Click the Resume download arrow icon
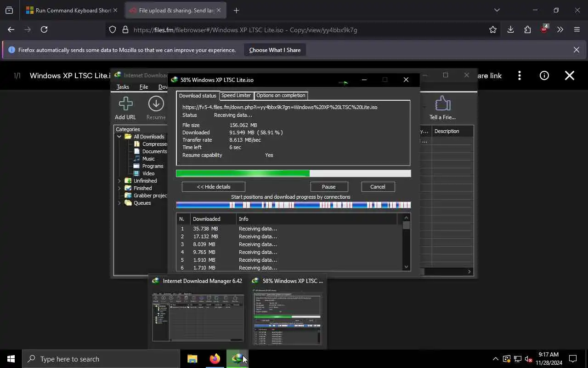The height and width of the screenshot is (368, 588). (156, 103)
